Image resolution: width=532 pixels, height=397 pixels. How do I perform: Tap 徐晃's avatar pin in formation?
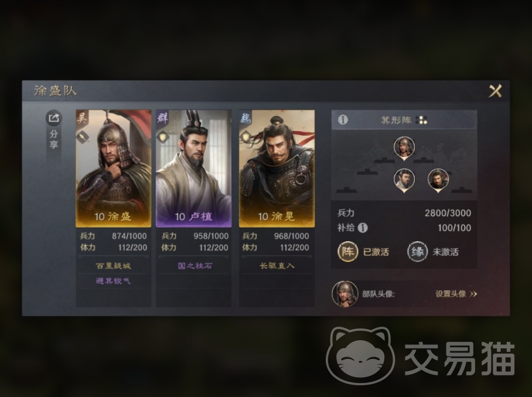pyautogui.click(x=438, y=180)
